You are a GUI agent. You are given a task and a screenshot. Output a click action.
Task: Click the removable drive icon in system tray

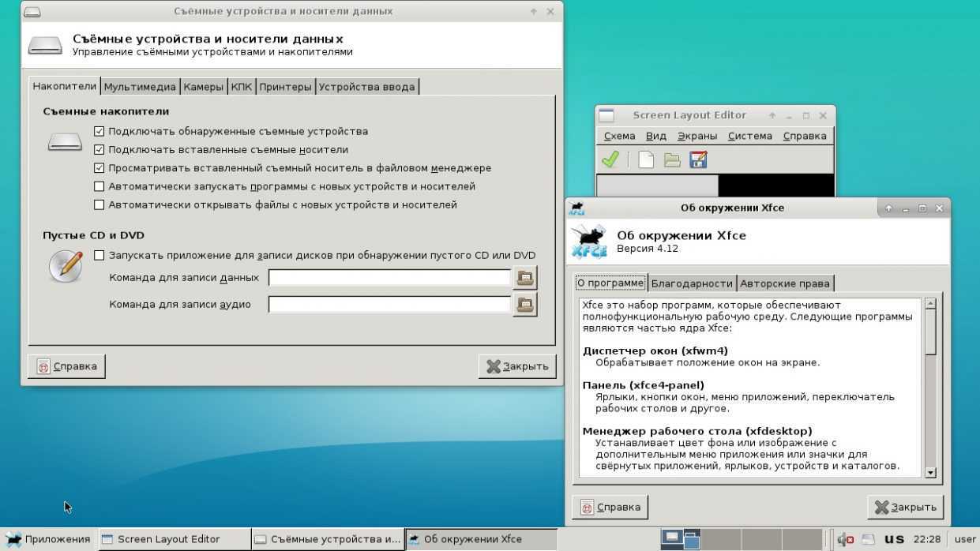[869, 539]
